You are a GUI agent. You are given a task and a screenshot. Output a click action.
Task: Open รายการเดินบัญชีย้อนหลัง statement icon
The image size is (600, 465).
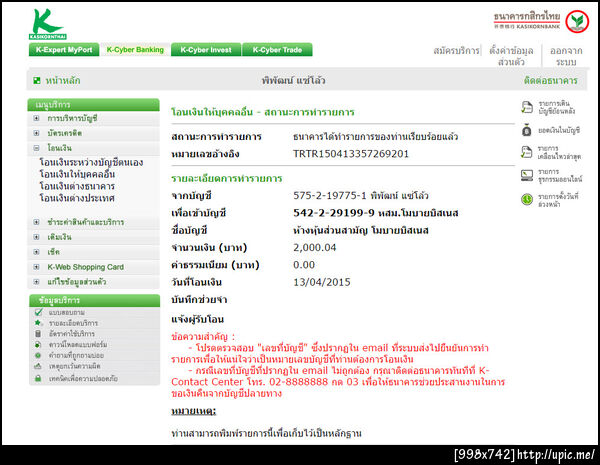pos(527,108)
